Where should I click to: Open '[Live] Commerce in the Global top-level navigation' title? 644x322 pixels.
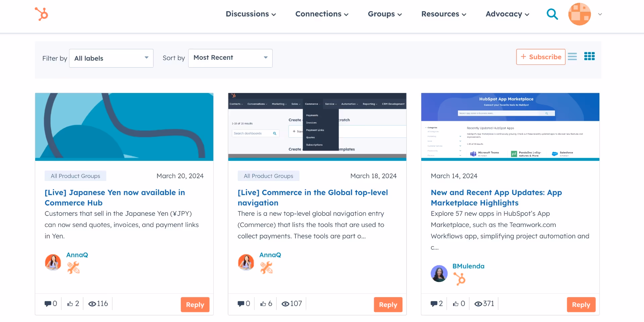click(x=313, y=197)
